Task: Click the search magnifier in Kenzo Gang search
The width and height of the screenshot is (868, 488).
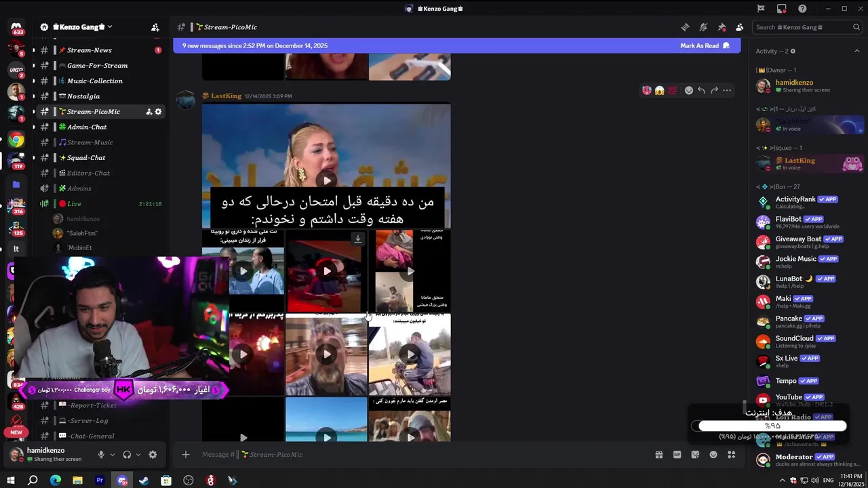Action: 856,27
